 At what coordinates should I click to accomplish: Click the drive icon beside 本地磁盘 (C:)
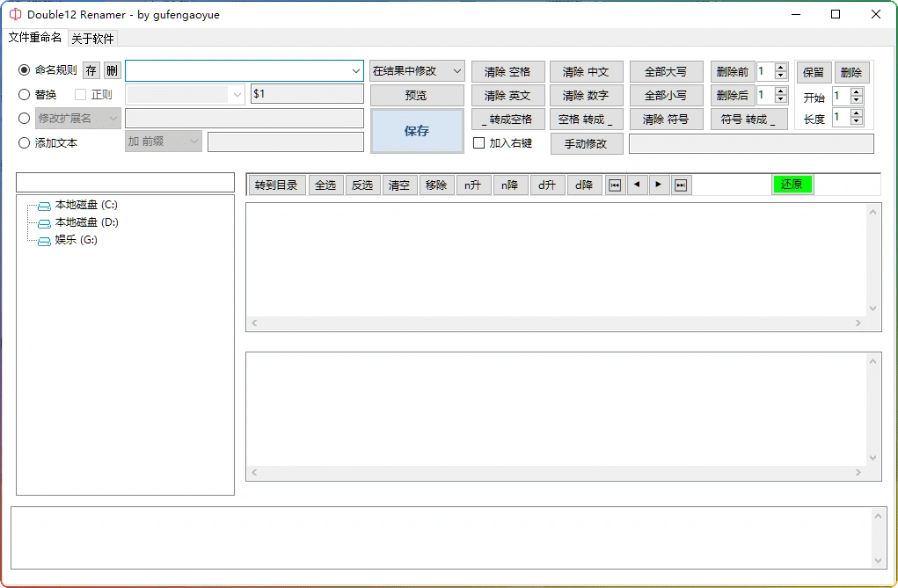43,204
